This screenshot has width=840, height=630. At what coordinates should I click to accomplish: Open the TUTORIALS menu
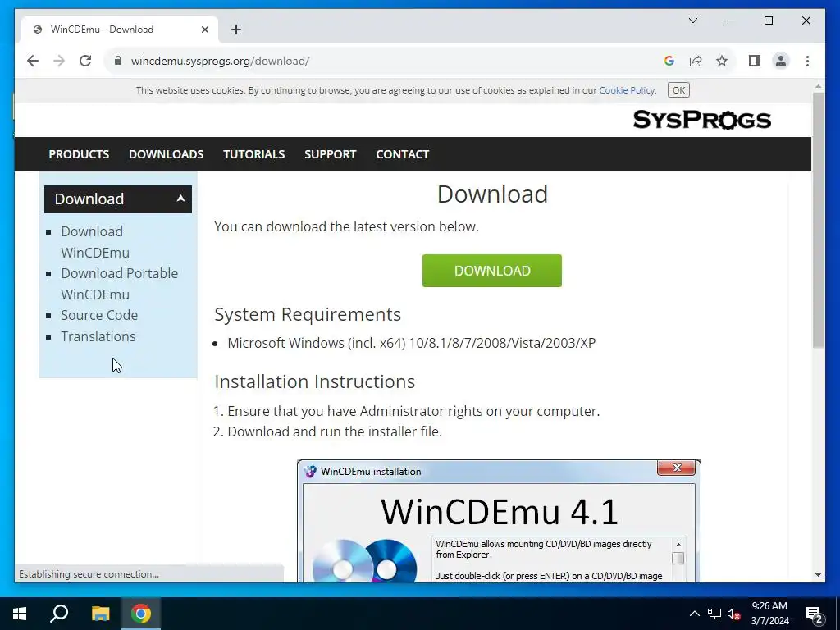(x=254, y=154)
